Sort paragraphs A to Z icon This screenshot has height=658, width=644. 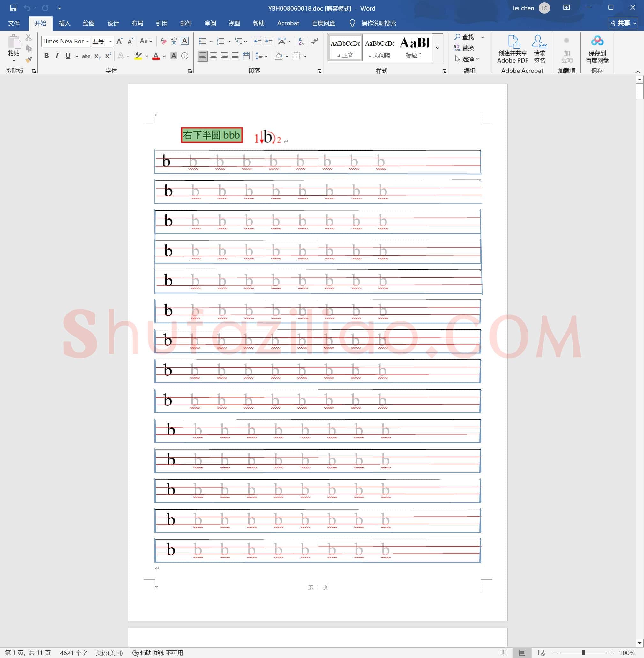[301, 41]
